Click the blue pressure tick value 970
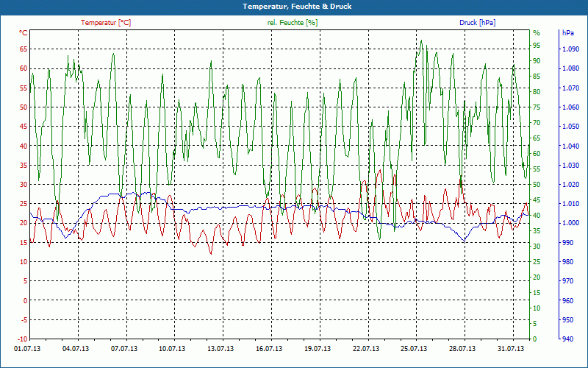Image resolution: width=588 pixels, height=368 pixels. point(567,281)
